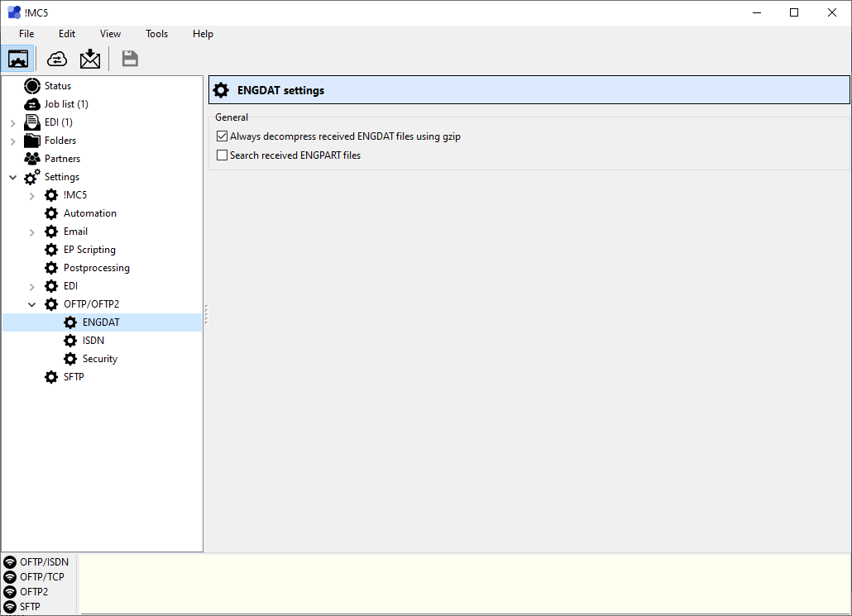
Task: Click the gear icon beside Postprocessing
Action: (x=51, y=268)
